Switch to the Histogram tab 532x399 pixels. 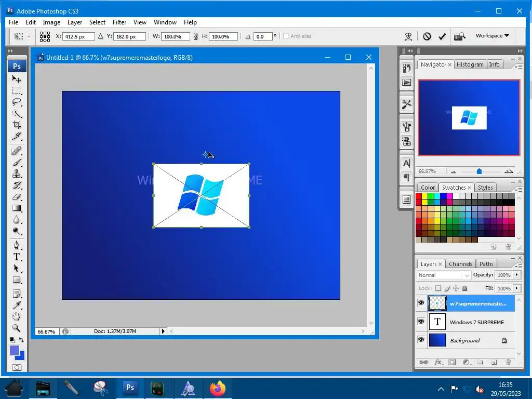point(470,64)
